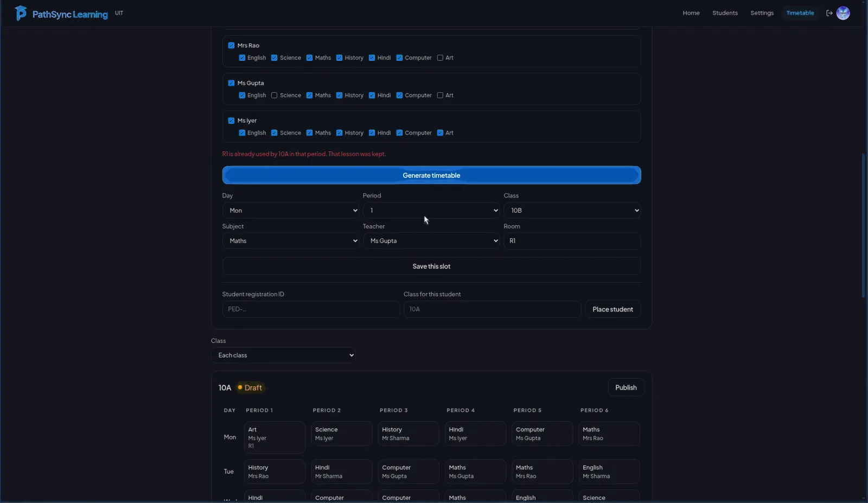
Task: Select Monday Period 6 Maths Mrs Rao slot
Action: [x=609, y=434]
